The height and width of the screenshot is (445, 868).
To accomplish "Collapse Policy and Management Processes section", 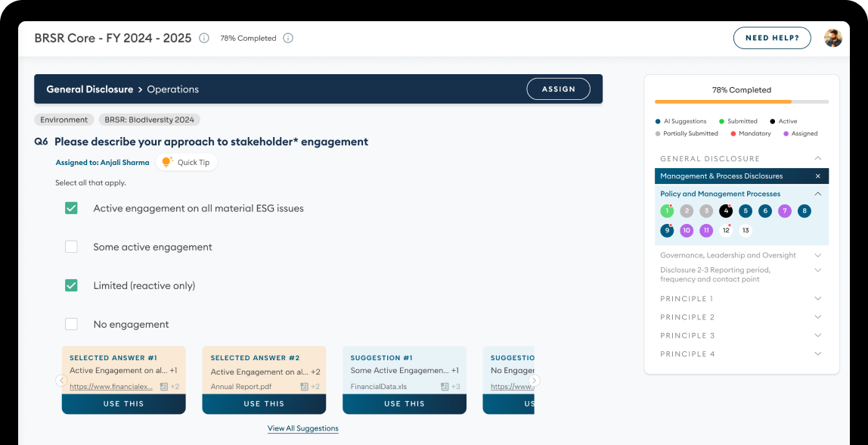I will click(817, 194).
